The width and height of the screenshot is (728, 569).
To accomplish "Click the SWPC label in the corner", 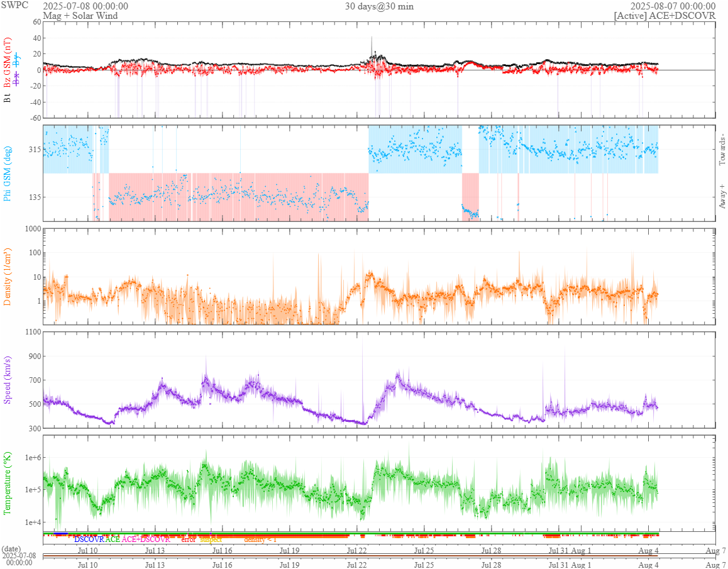I will pos(14,5).
